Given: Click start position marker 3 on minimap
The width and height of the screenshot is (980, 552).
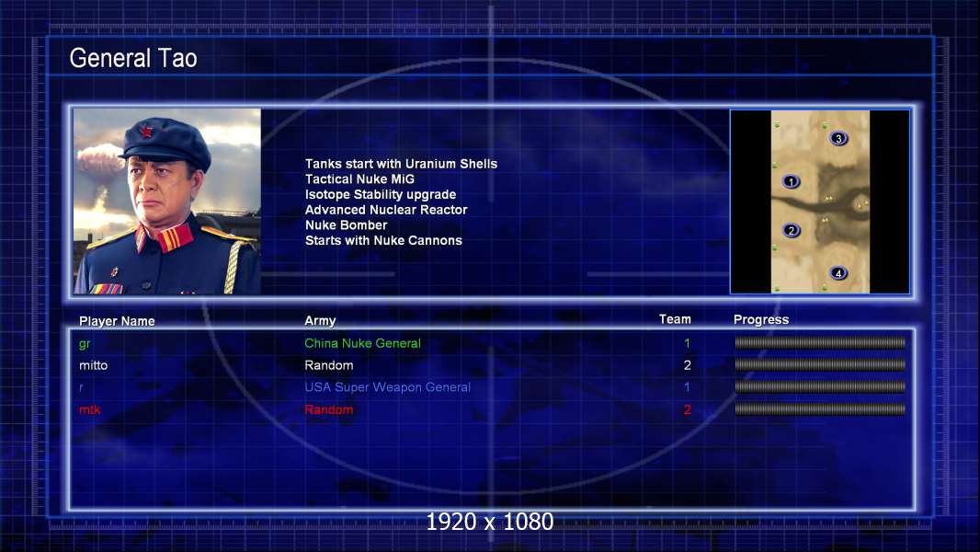Looking at the screenshot, I should [x=838, y=139].
